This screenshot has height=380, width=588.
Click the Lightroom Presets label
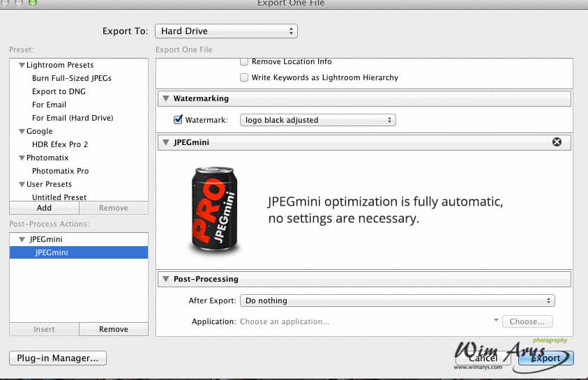pos(60,65)
